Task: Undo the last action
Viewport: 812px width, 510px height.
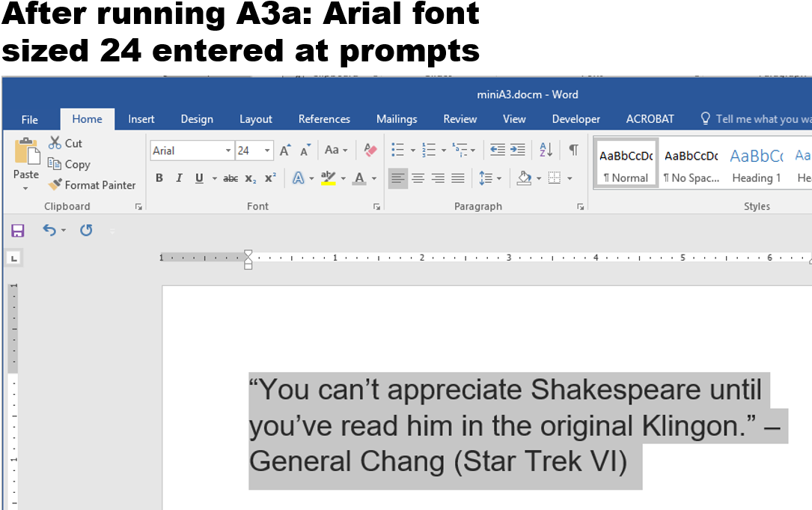Action: pyautogui.click(x=49, y=230)
